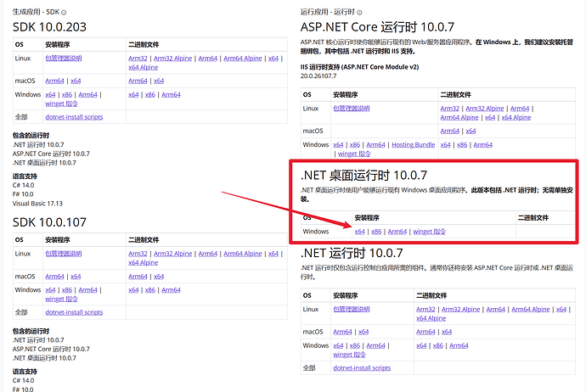The height and width of the screenshot is (392, 586).
Task: Download ASP.NET Core runtime macOS Arm64 binary
Action: click(x=450, y=131)
